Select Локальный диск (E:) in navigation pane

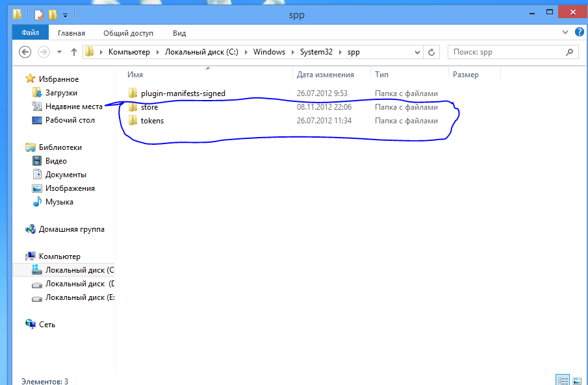tap(79, 297)
